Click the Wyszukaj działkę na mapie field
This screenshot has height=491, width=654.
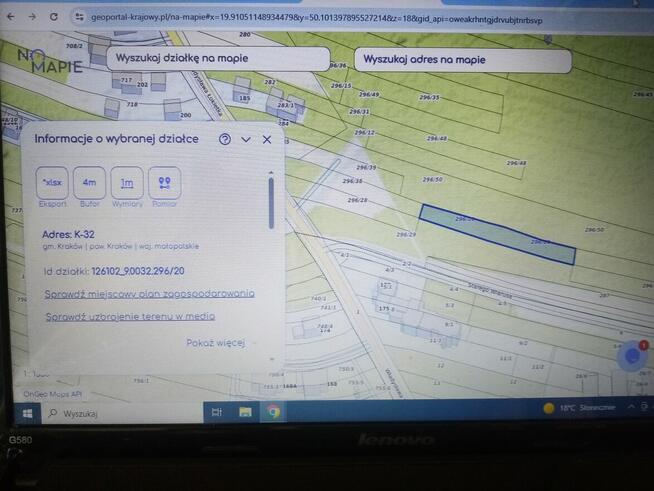point(220,60)
